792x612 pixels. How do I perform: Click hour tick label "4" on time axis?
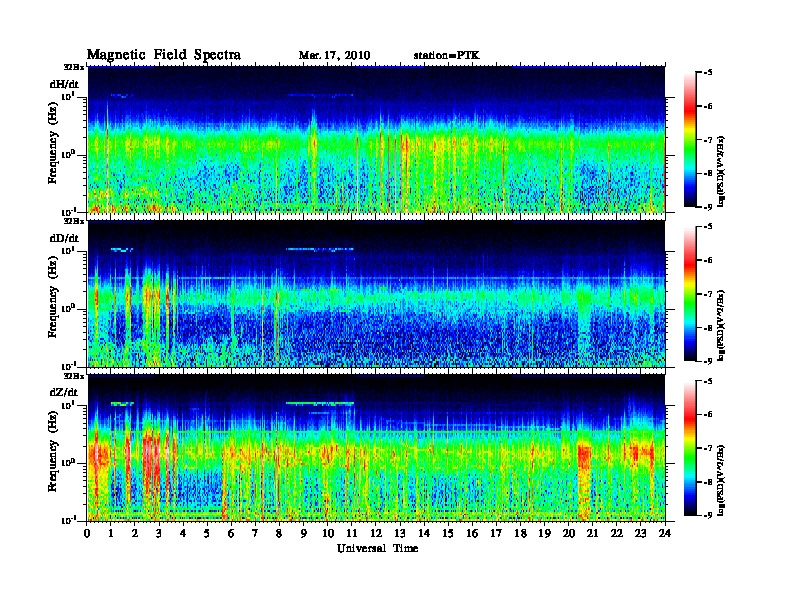click(x=183, y=533)
